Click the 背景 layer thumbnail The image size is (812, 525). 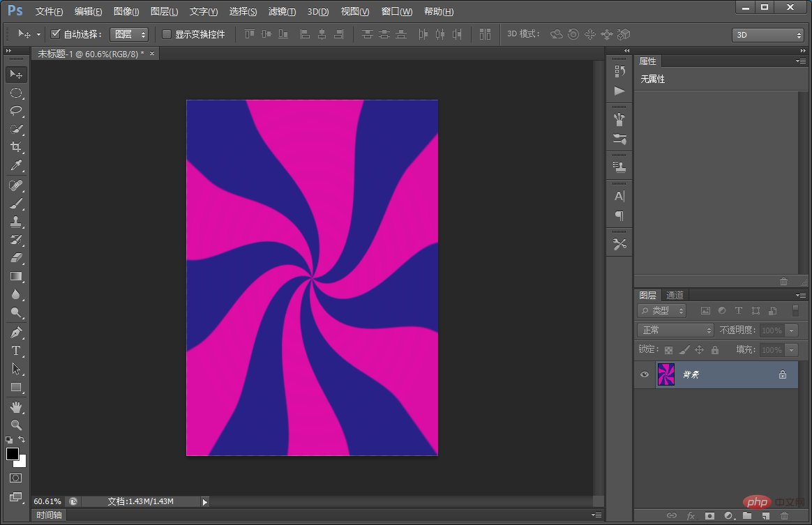666,374
